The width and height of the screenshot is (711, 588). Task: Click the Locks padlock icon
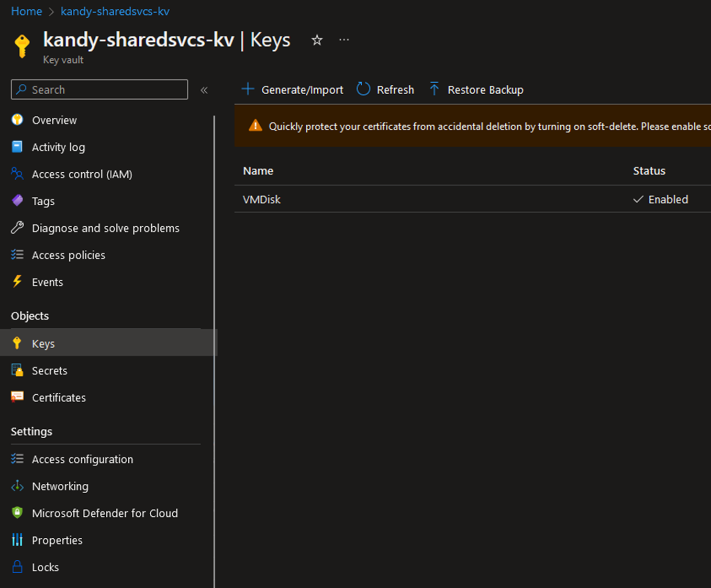click(x=17, y=567)
